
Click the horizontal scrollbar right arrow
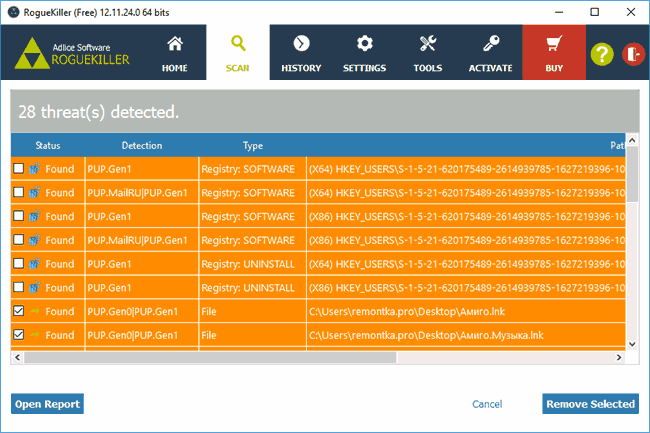click(619, 357)
